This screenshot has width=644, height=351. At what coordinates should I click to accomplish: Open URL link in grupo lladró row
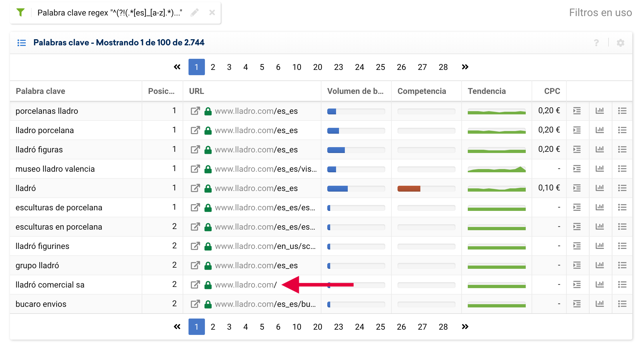pos(256,265)
